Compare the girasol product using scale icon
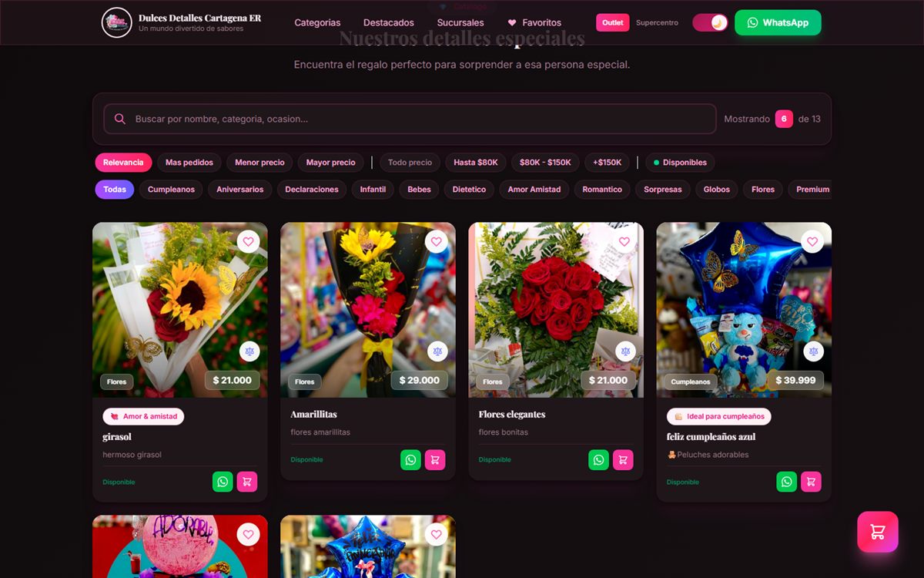Viewport: 924px width, 578px height. [x=249, y=351]
